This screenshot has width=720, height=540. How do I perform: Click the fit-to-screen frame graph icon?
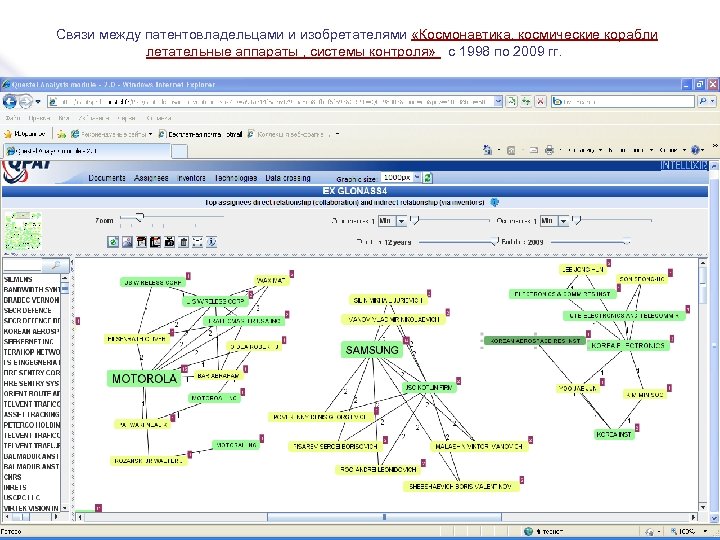click(197, 242)
